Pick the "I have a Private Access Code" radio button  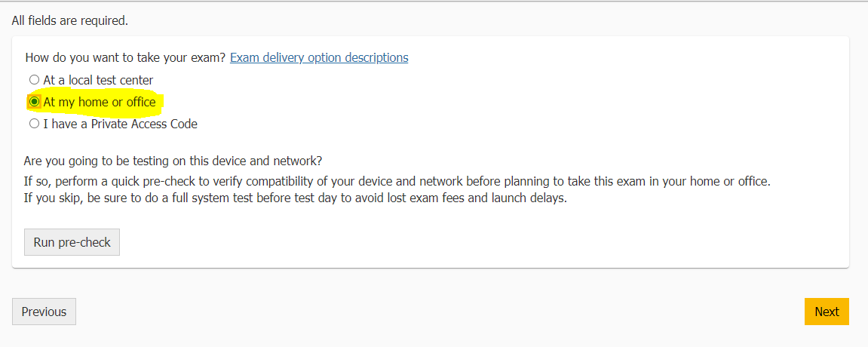tap(35, 124)
